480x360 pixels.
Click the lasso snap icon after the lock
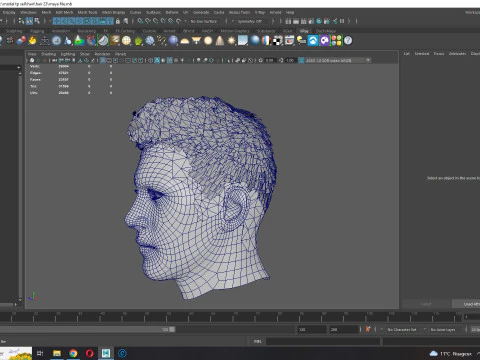[126, 21]
